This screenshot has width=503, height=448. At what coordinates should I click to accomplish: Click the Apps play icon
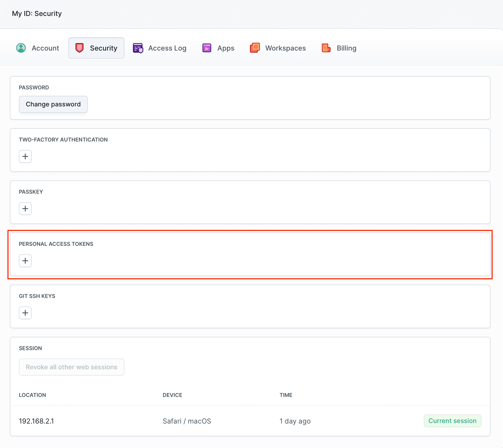coord(206,48)
